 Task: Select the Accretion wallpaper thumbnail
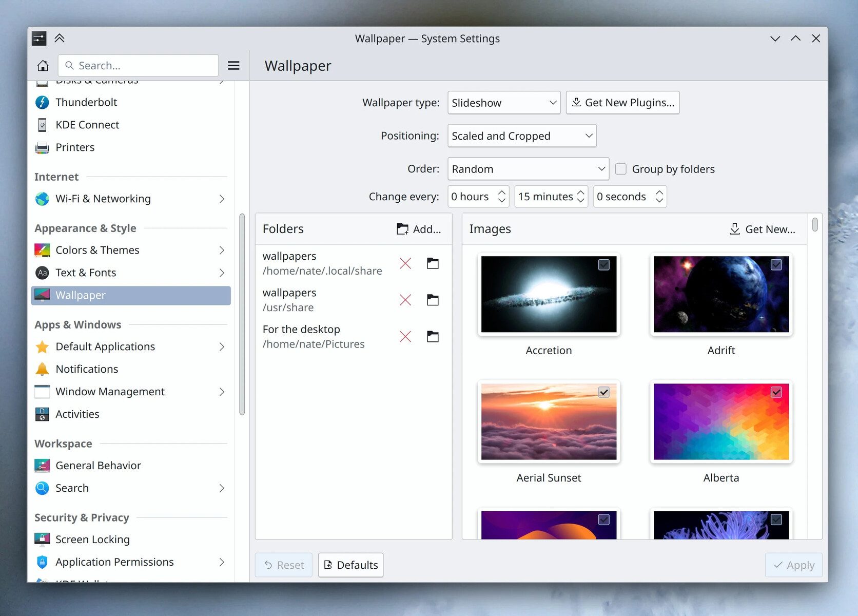(x=549, y=294)
